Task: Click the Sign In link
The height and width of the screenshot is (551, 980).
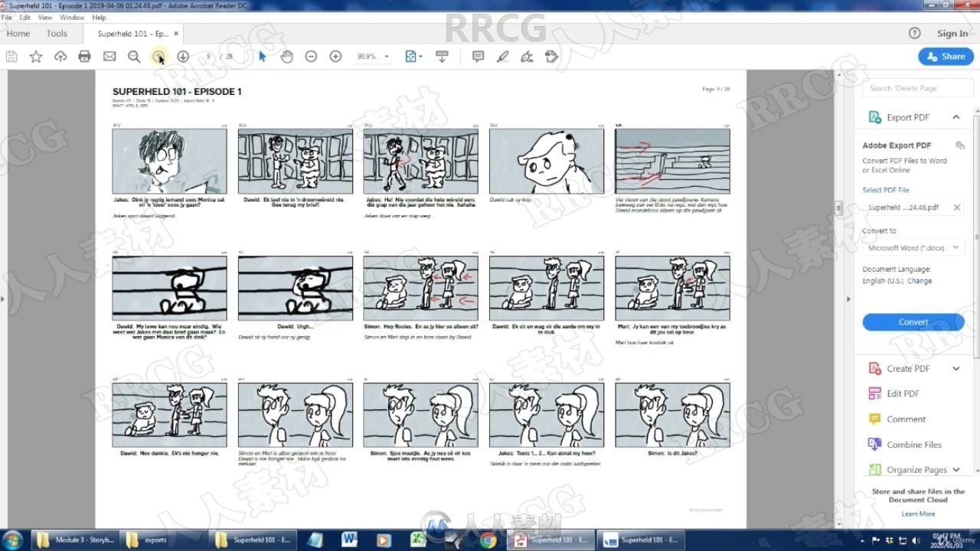Action: [x=952, y=34]
